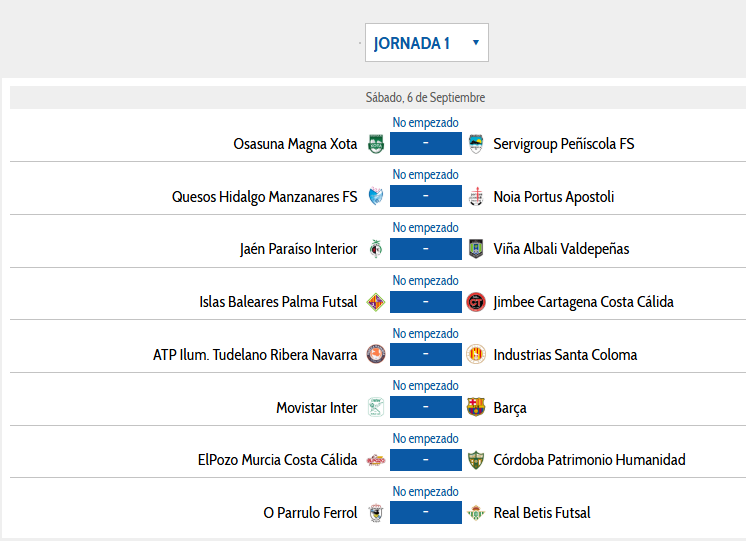Open the ElPozo Murcia Costa Cálida link

point(277,460)
